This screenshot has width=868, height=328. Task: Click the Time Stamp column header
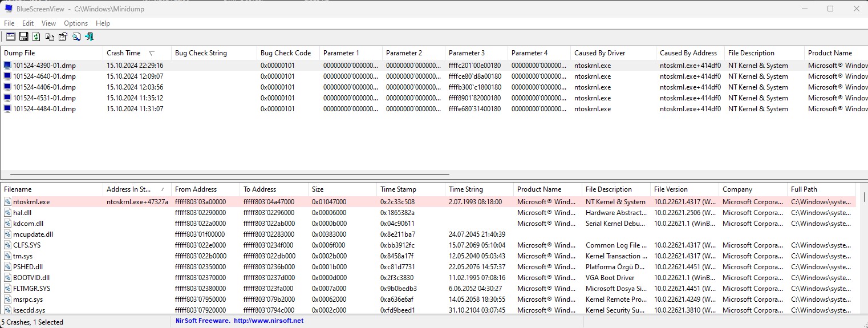pyautogui.click(x=411, y=189)
